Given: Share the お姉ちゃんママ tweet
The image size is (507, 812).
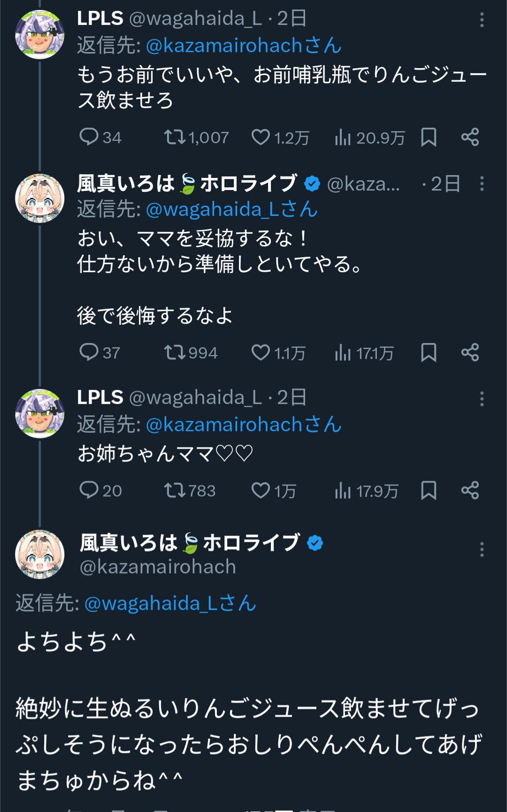Looking at the screenshot, I should 470,490.
